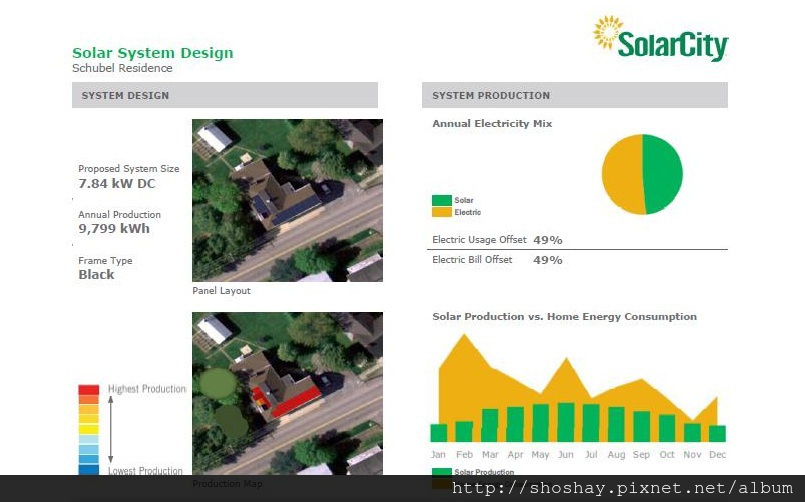Click the Solar System Design title
This screenshot has width=805, height=502.
click(x=152, y=53)
